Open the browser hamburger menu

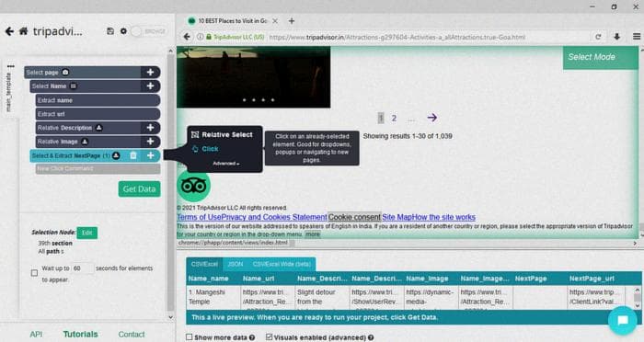coord(637,37)
